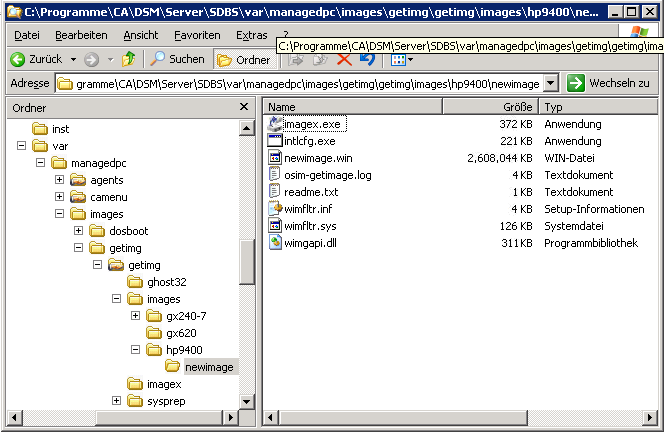
Task: Click the Copy To toolbar icon
Action: coord(320,60)
